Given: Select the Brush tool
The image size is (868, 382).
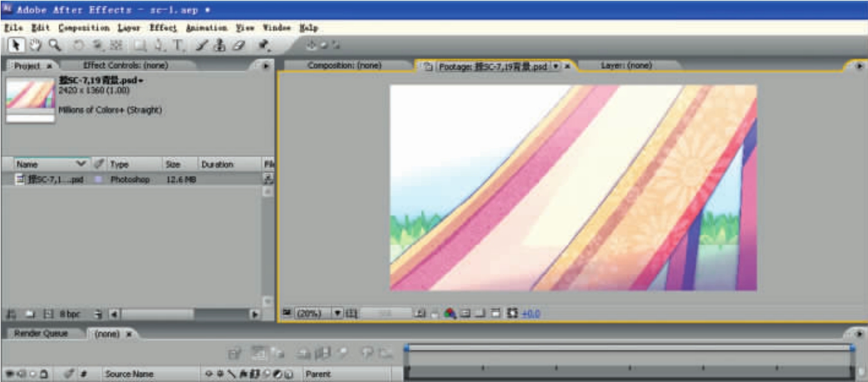Looking at the screenshot, I should click(202, 46).
